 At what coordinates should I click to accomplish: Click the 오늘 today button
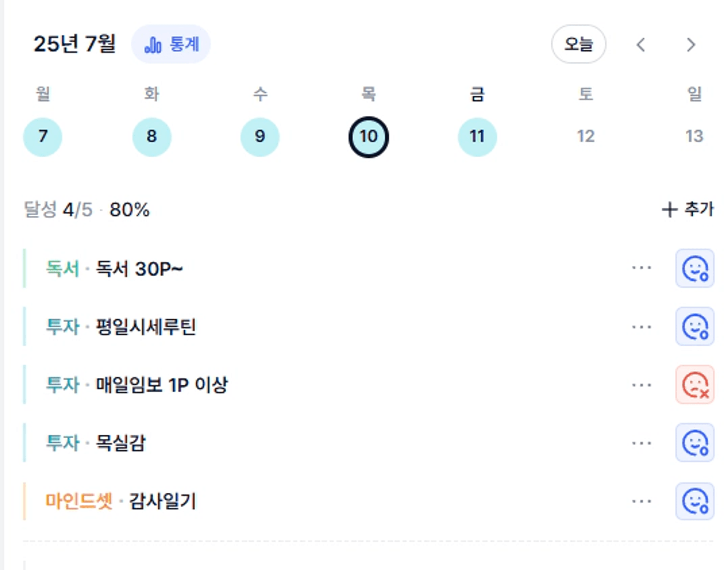pyautogui.click(x=579, y=44)
